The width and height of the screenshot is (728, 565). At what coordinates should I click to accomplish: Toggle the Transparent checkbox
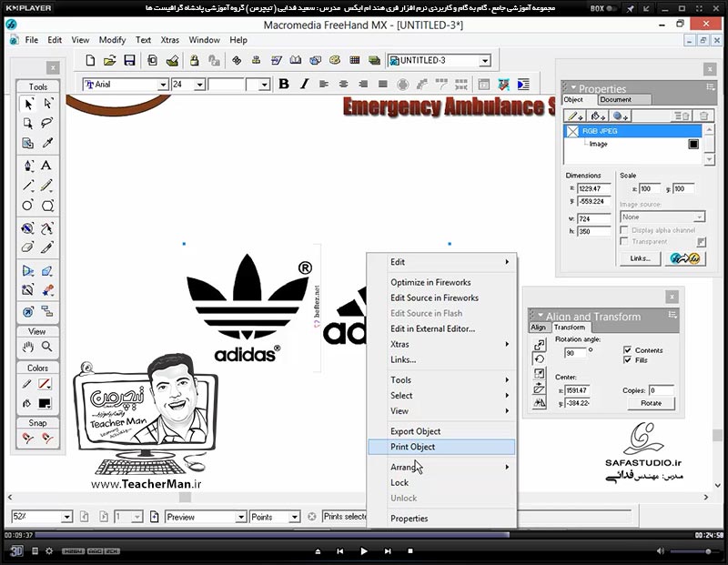pyautogui.click(x=624, y=241)
